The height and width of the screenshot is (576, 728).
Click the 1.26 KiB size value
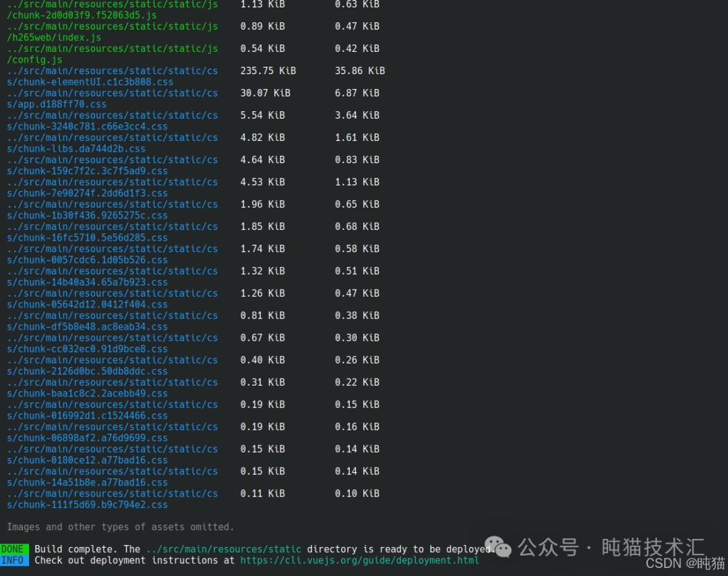[x=262, y=293]
